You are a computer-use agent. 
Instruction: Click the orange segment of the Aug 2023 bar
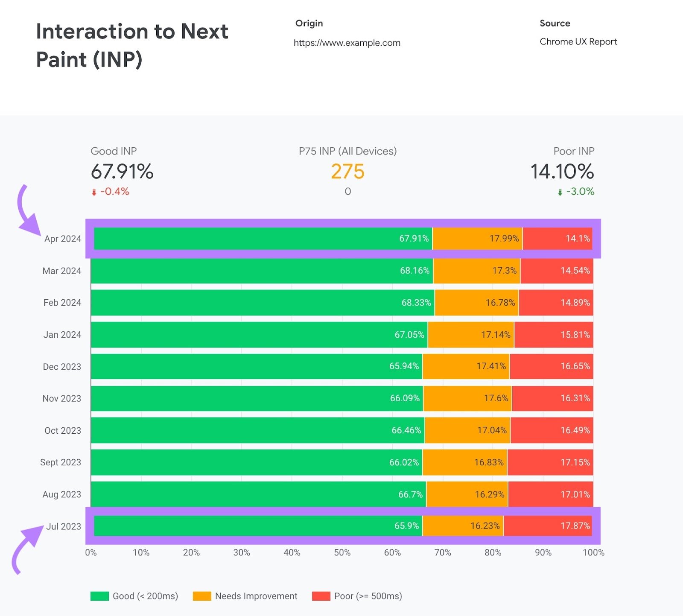[x=467, y=494]
